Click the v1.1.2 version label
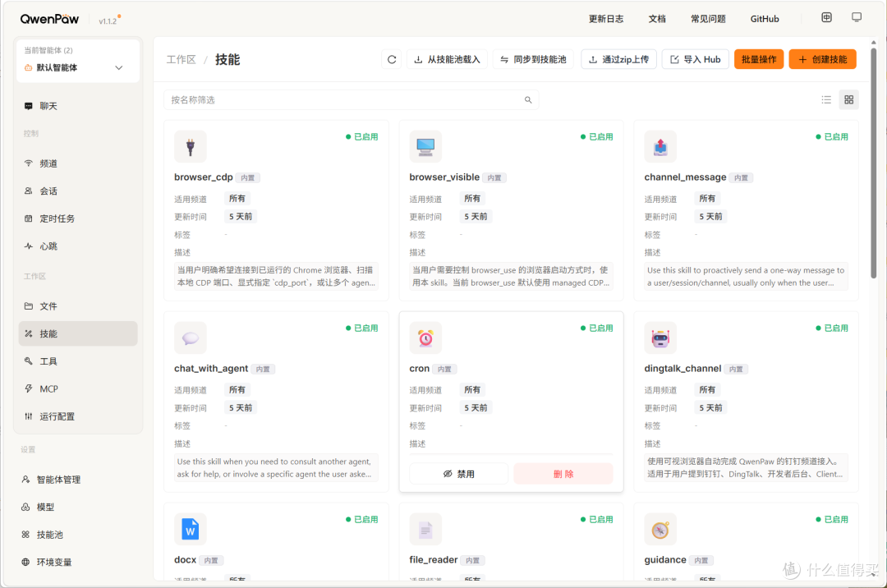The height and width of the screenshot is (588, 887). pyautogui.click(x=108, y=21)
